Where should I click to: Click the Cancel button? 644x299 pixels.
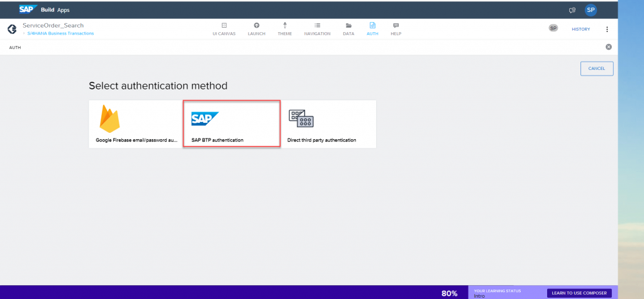(597, 69)
